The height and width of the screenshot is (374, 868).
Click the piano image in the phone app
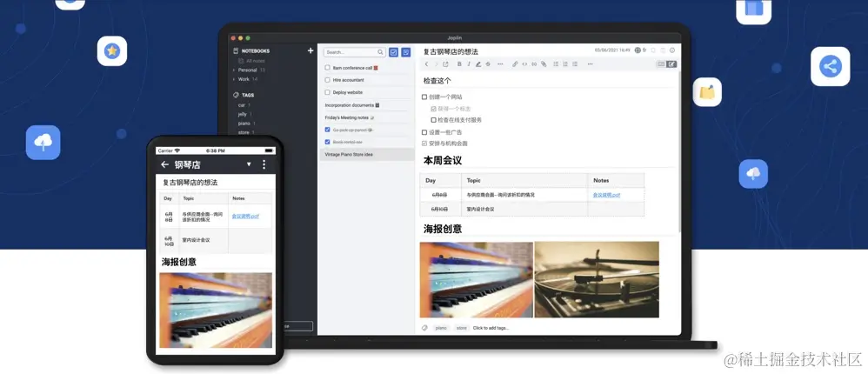pos(216,310)
